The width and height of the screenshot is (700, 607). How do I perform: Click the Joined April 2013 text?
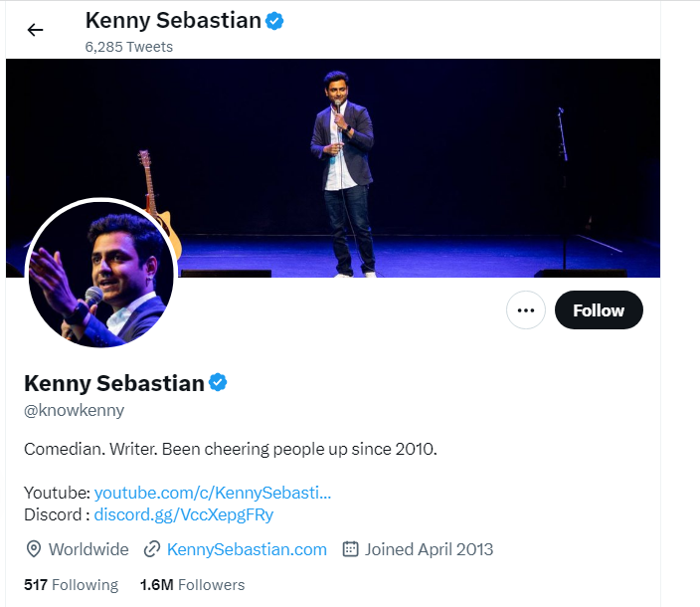pyautogui.click(x=429, y=549)
